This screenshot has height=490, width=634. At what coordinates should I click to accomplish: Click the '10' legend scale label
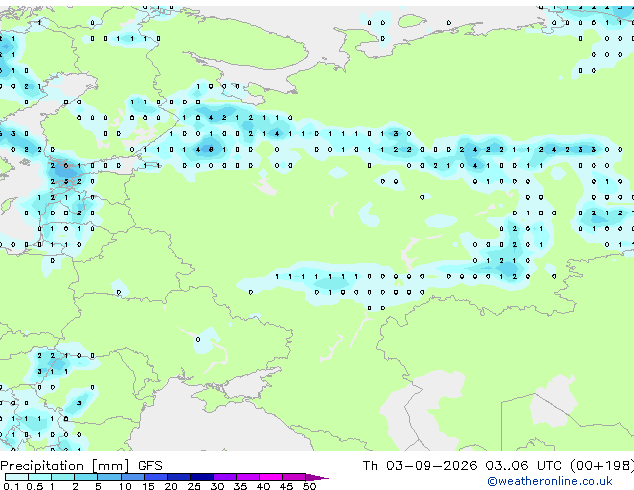125,486
